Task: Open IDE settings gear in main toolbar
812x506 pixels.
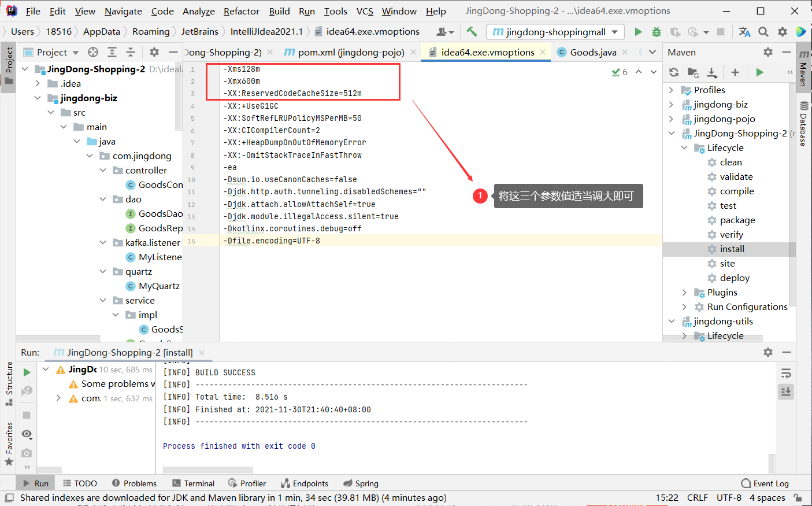Action: pos(783,32)
